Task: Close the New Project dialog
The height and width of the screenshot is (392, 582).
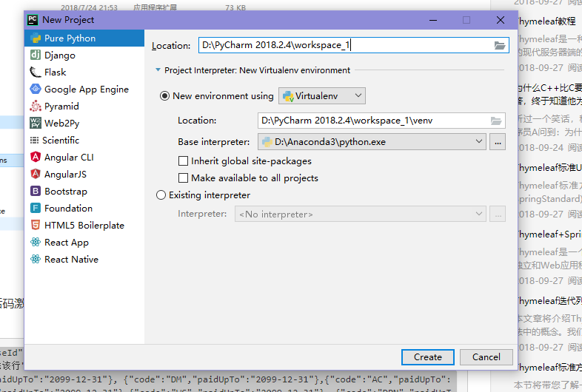Action: coord(501,20)
